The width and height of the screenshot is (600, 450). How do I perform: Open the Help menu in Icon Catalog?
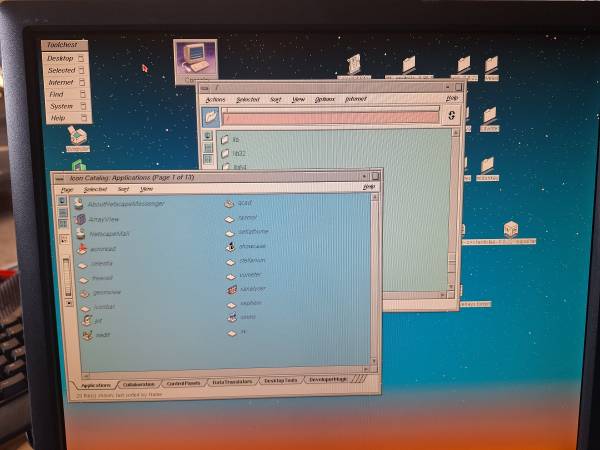tap(368, 187)
